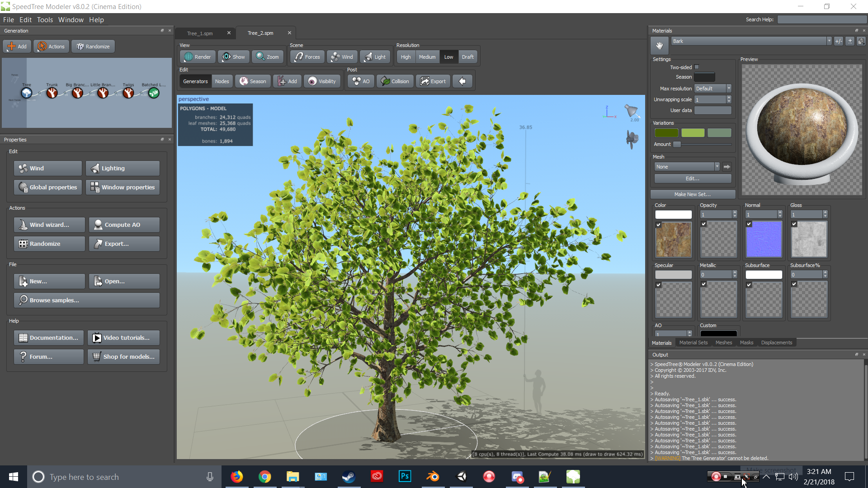868x488 pixels.
Task: Select the light green variation swatch
Action: pos(693,133)
